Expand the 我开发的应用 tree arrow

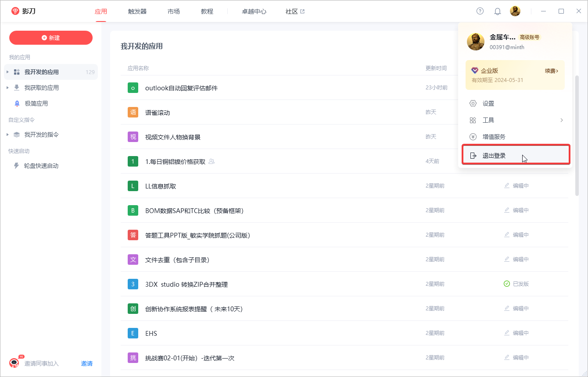coord(7,72)
